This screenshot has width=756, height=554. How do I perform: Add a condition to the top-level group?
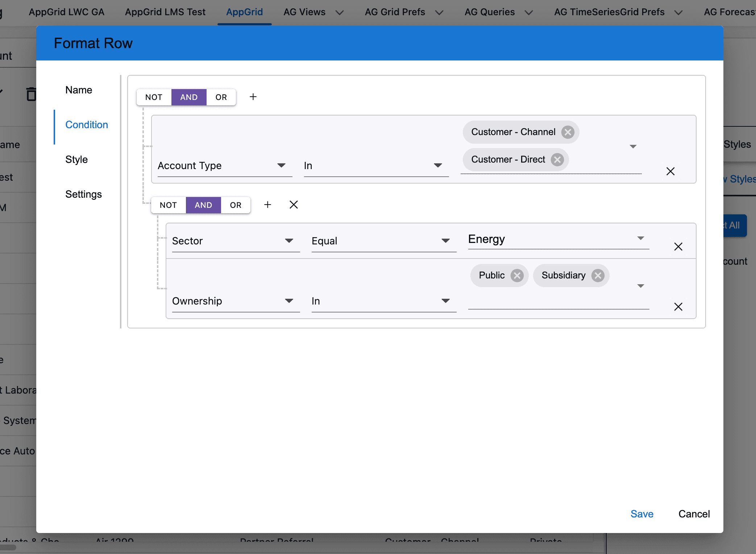(253, 97)
